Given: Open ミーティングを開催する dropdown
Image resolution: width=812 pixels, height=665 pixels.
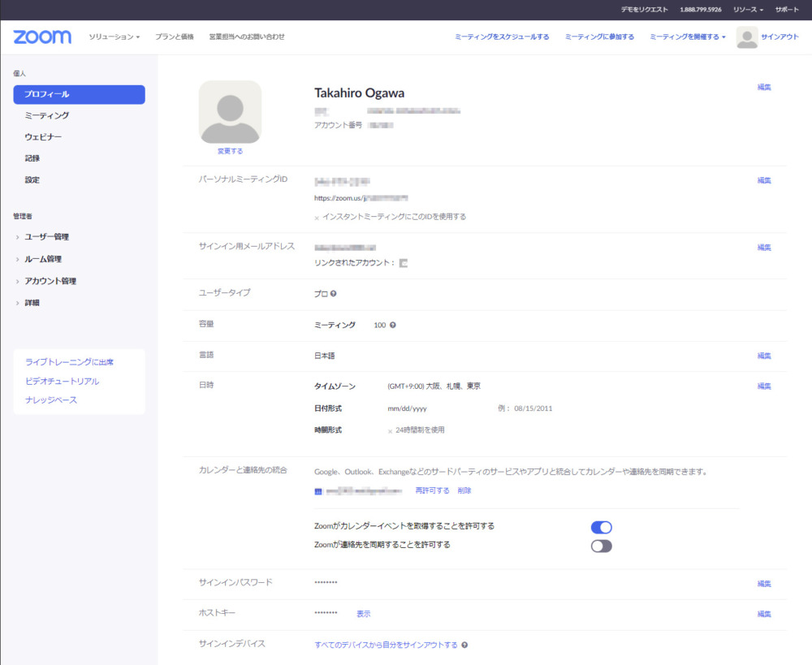Looking at the screenshot, I should pyautogui.click(x=687, y=37).
